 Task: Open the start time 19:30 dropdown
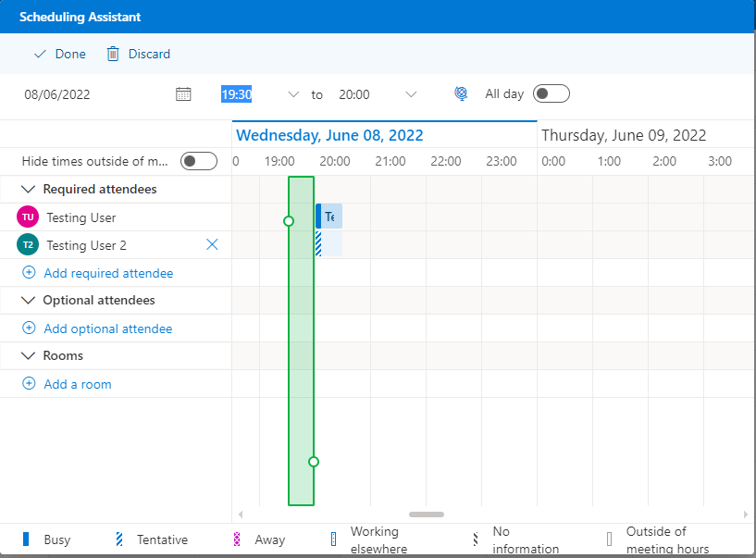293,94
